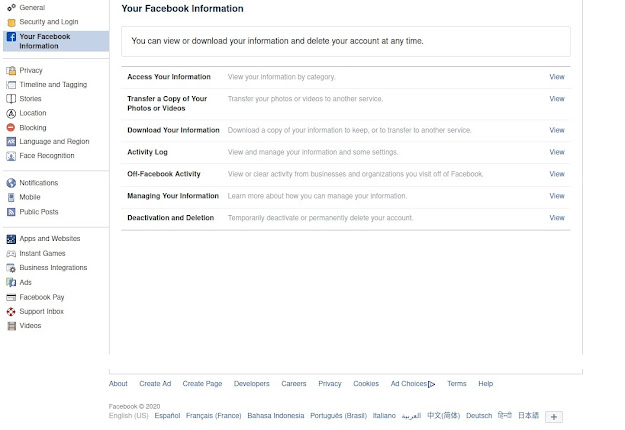
Task: Click View for Deactivation and Deletion
Action: tap(557, 218)
